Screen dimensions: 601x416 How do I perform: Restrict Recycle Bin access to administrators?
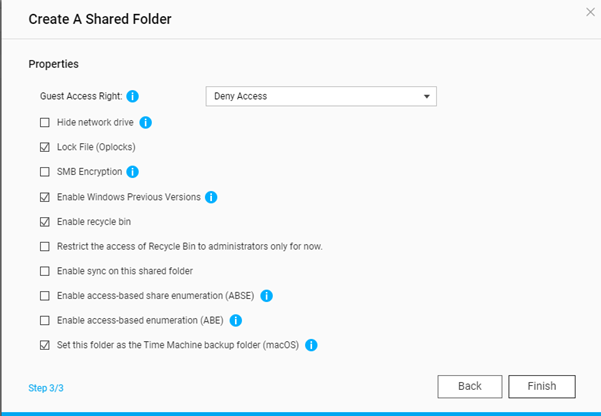(x=44, y=246)
